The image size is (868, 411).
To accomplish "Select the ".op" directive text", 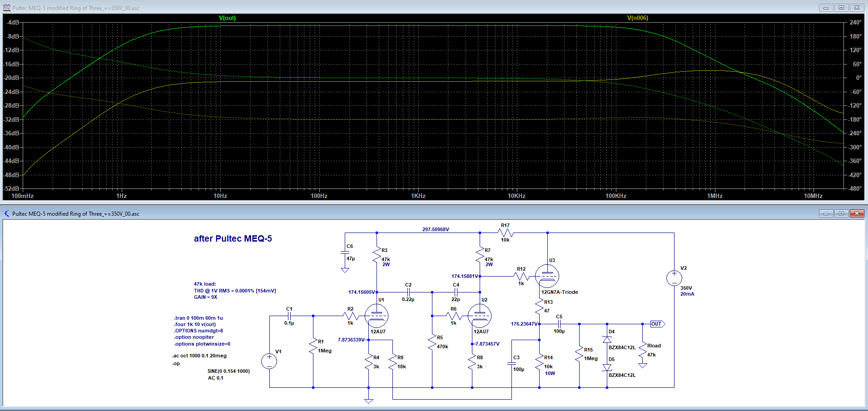I will (176, 363).
